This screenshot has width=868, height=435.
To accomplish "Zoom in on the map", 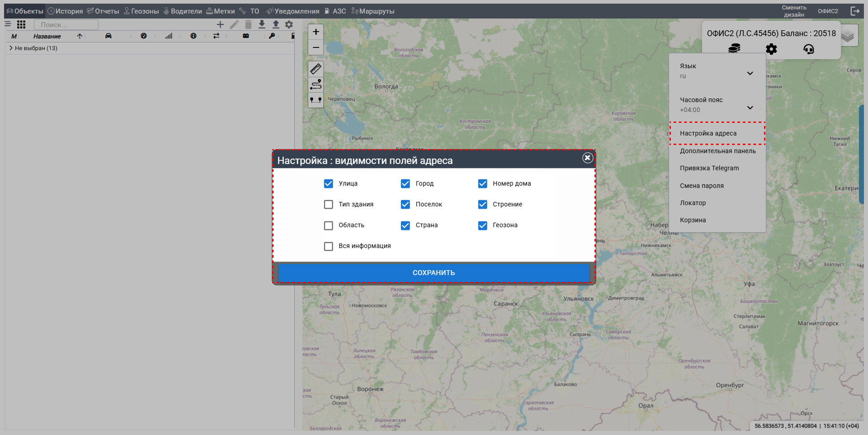I will click(x=316, y=32).
